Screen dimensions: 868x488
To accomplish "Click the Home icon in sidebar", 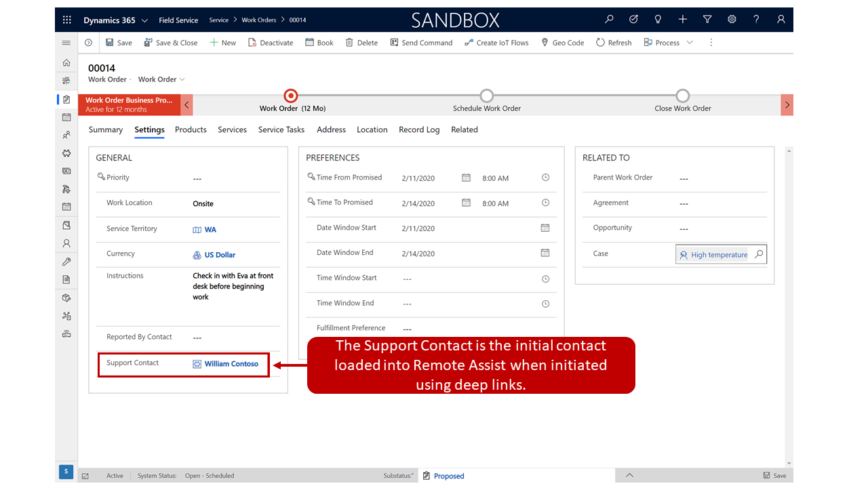I will click(x=66, y=62).
